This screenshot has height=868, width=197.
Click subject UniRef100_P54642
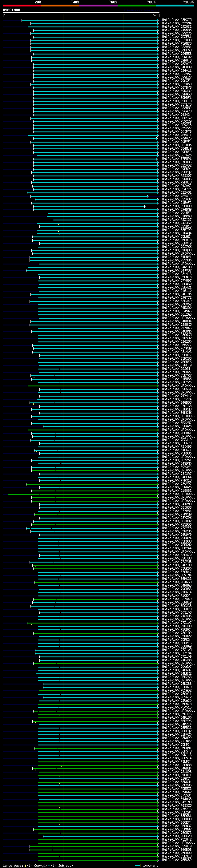(177, 792)
